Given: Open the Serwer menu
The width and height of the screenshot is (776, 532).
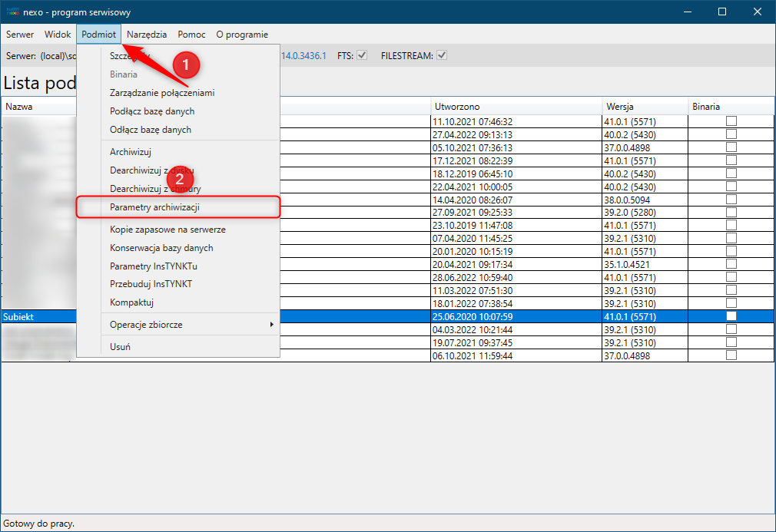Looking at the screenshot, I should pyautogui.click(x=20, y=35).
